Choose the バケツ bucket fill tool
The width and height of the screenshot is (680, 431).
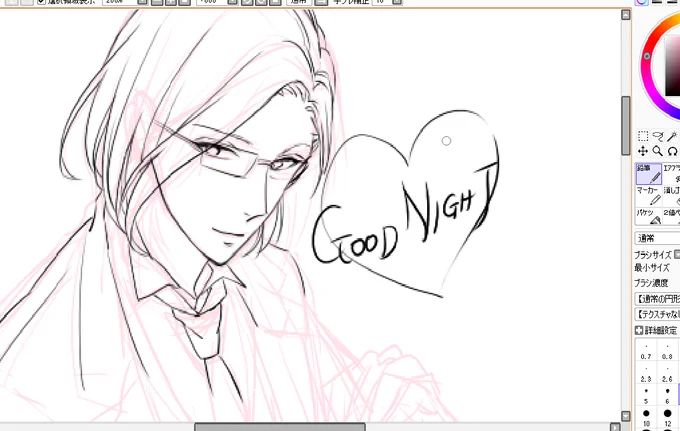[x=649, y=216]
